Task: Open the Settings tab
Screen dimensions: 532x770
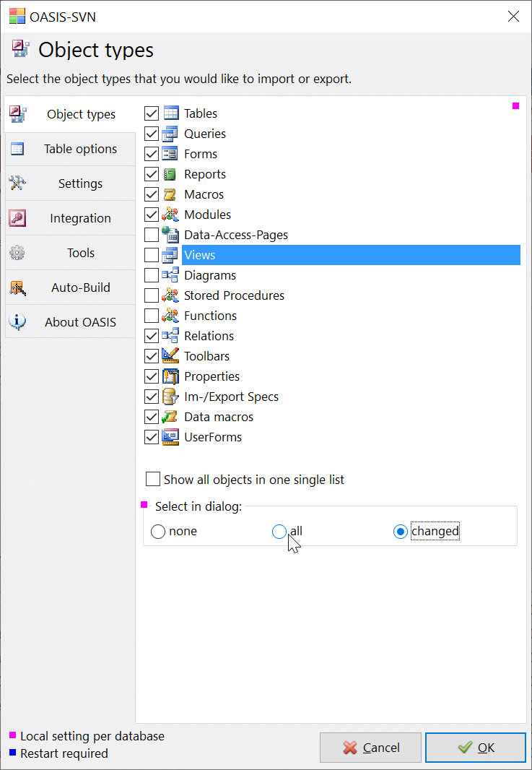Action: coord(70,183)
